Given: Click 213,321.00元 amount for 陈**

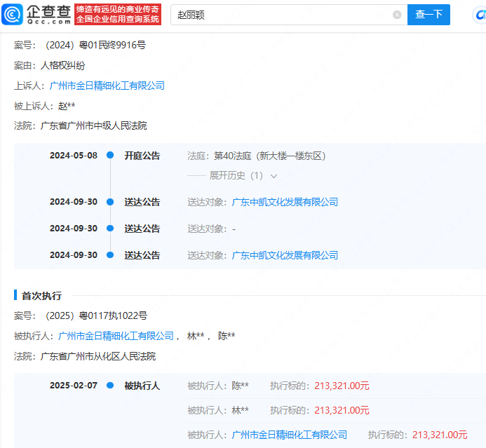Looking at the screenshot, I should click(x=342, y=386).
